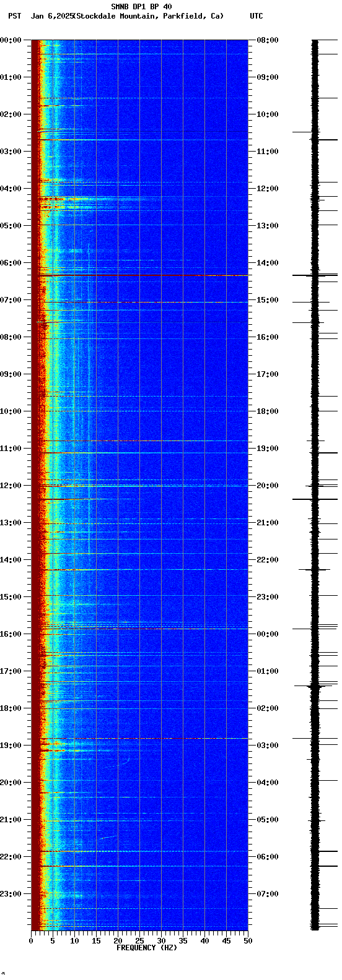Click the date text "Jan 6,2025"
The image size is (342, 980).
pos(52,16)
